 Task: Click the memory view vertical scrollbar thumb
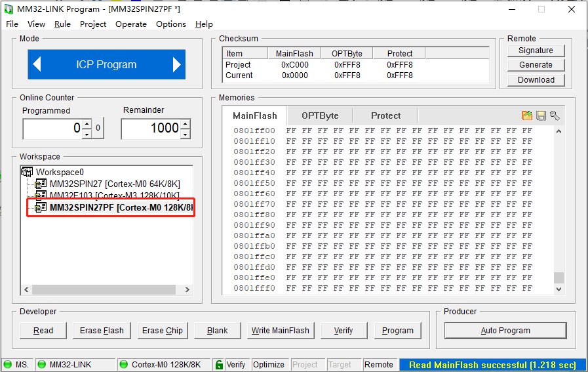[x=559, y=278]
